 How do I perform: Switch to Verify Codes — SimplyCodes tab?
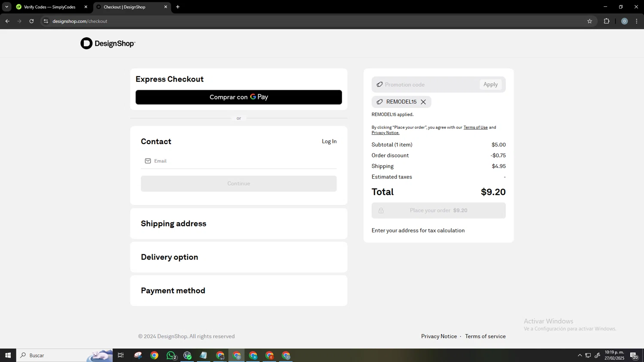click(x=49, y=7)
